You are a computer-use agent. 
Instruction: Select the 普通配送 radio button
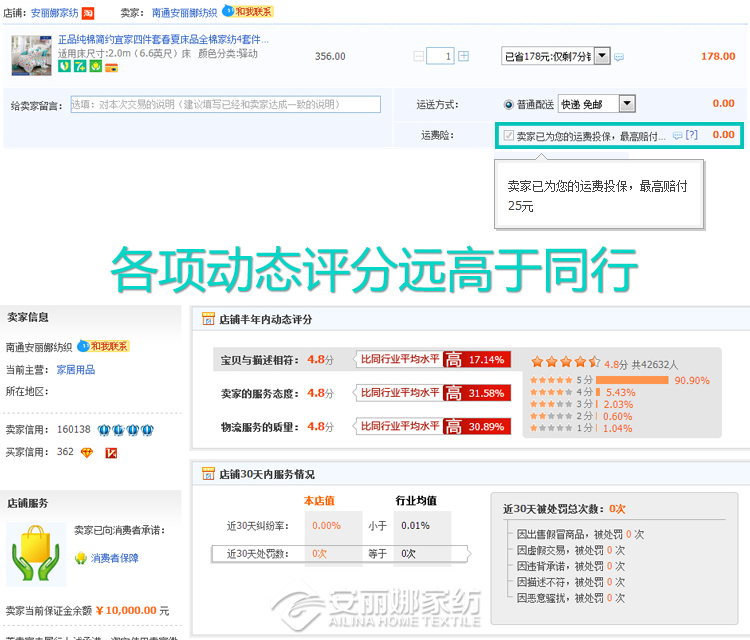(x=508, y=104)
